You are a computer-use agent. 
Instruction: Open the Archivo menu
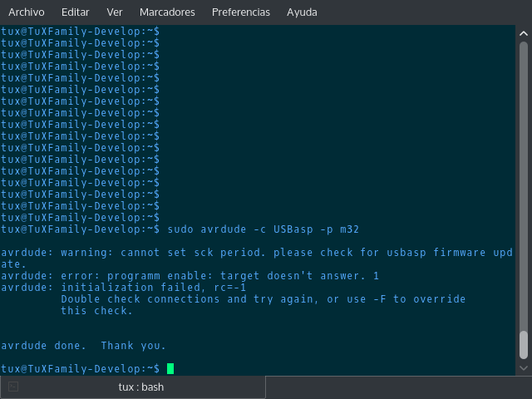tap(27, 12)
